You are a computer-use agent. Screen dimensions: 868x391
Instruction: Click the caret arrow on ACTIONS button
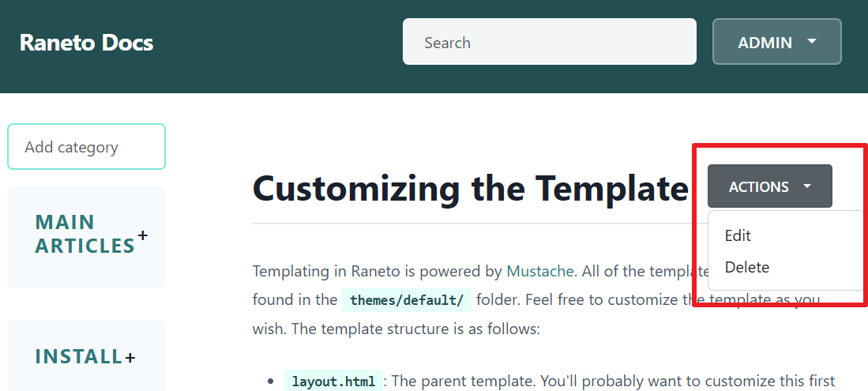pos(806,186)
